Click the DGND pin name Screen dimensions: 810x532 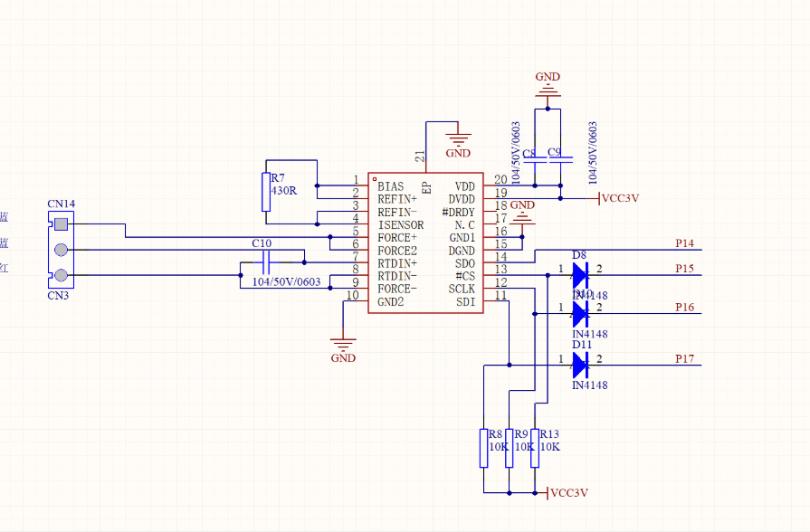click(x=462, y=251)
